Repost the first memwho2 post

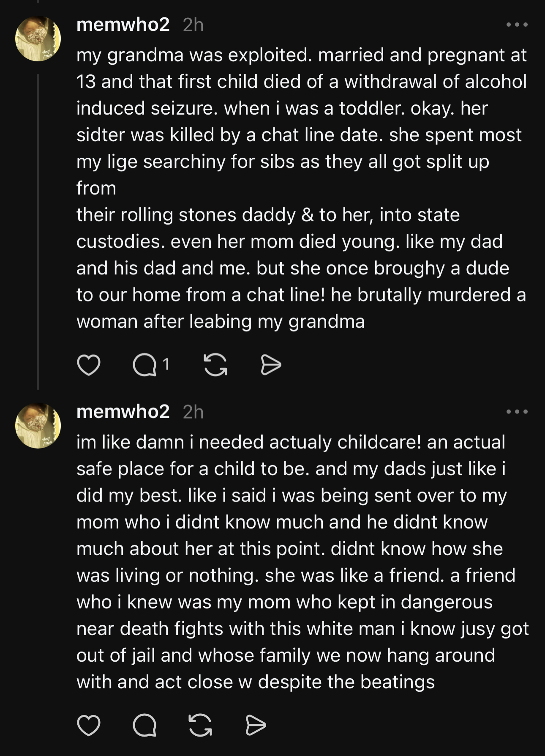point(215,365)
